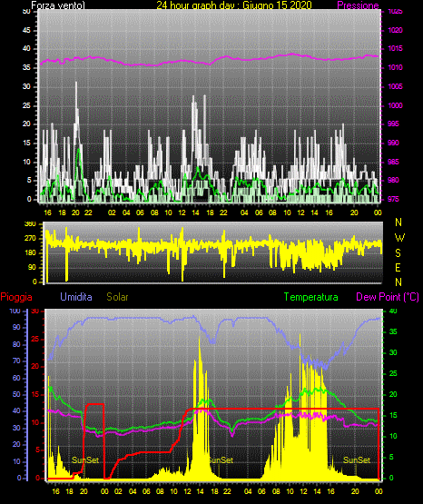
Task: Click pressure axis value "995"
Action: (393, 124)
